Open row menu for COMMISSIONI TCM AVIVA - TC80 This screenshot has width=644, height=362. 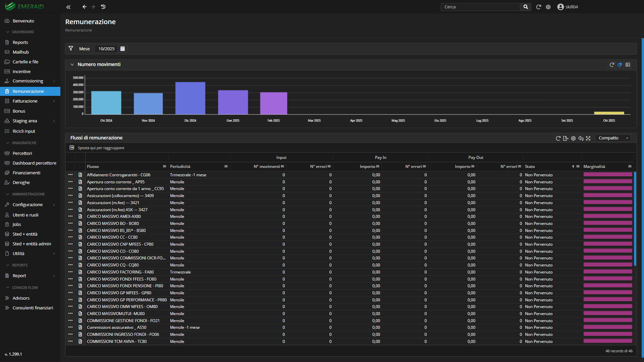click(70, 341)
